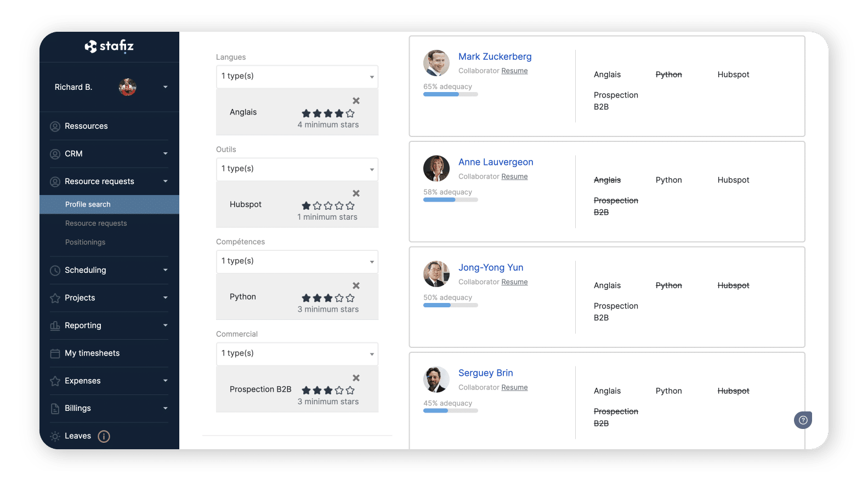
Task: Click the Reporting chart icon
Action: (x=55, y=326)
